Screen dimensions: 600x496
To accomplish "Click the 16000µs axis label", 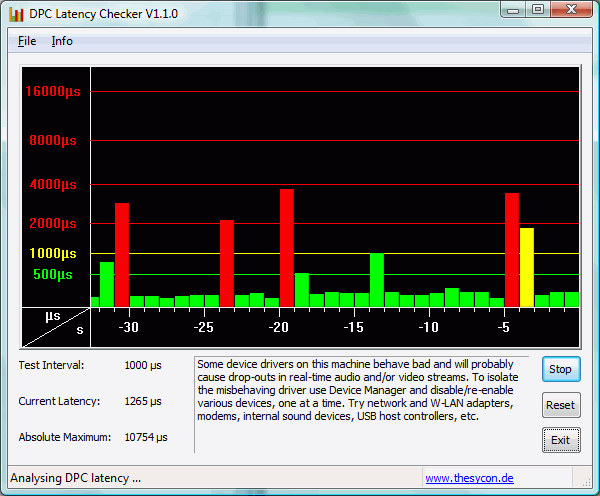I will pos(53,92).
